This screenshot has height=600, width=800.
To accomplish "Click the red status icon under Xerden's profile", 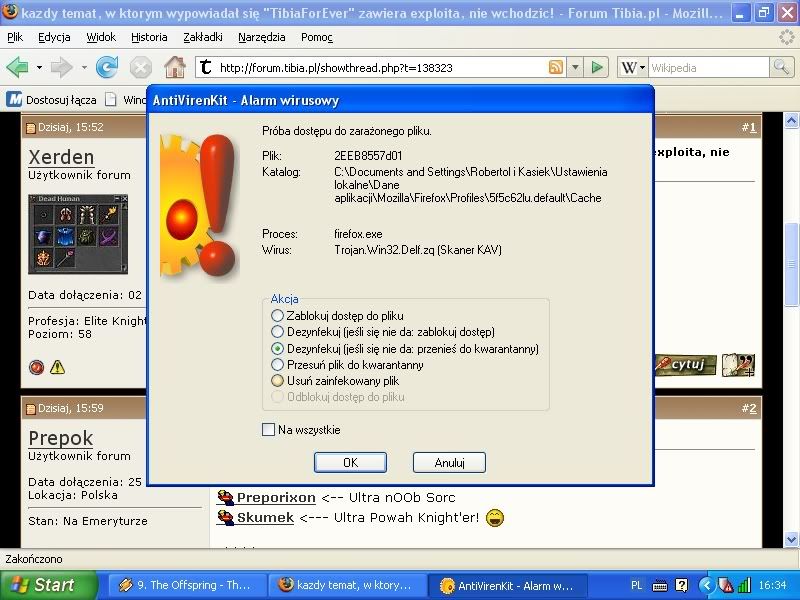I will tap(36, 367).
